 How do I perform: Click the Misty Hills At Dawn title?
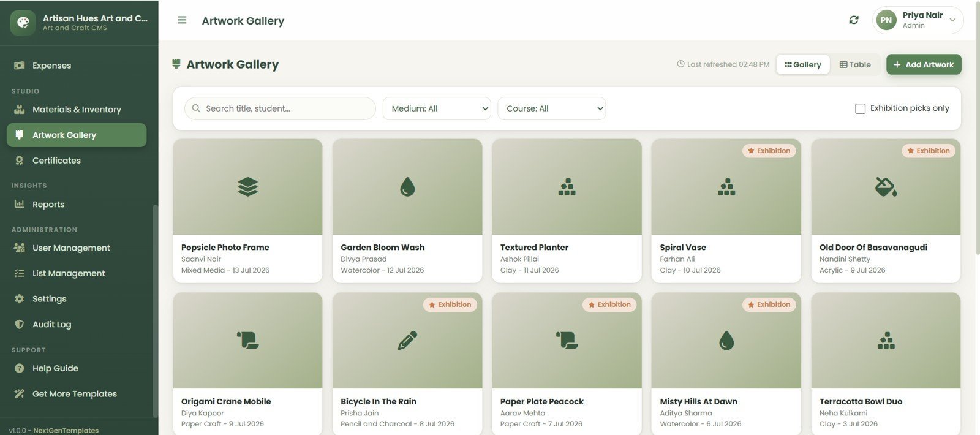698,402
